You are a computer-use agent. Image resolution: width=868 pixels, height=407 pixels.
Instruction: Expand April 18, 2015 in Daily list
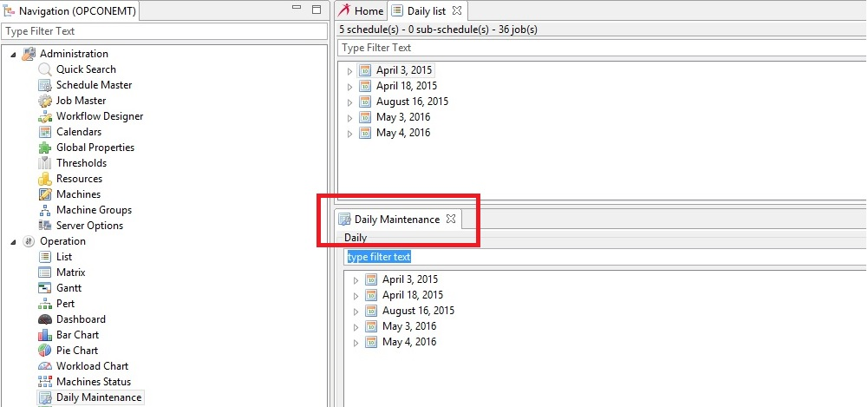[349, 87]
